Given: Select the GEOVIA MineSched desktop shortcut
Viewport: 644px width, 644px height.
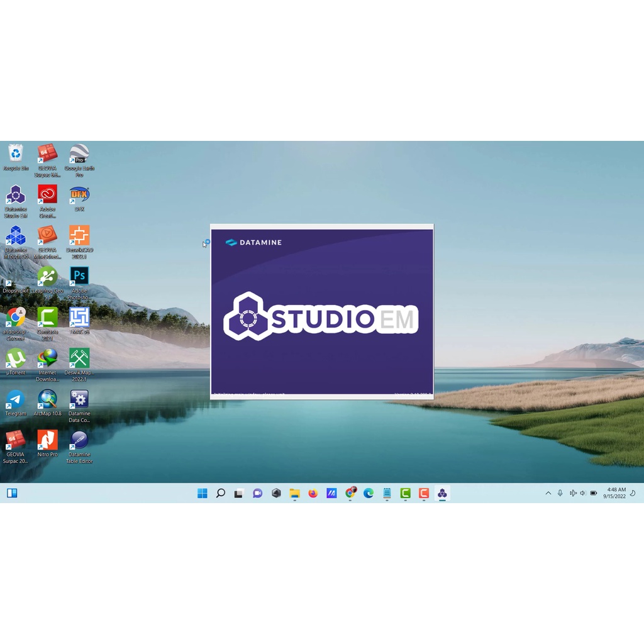Looking at the screenshot, I should click(x=47, y=242).
